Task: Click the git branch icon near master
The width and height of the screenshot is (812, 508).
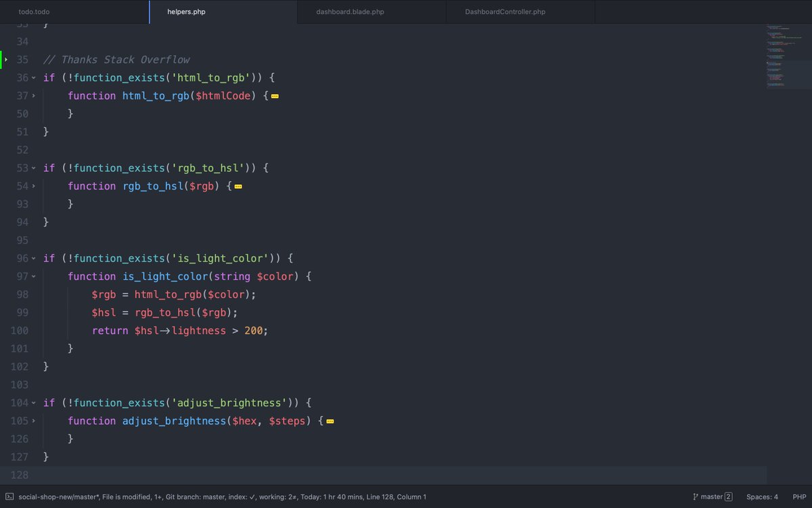Action: click(x=696, y=496)
